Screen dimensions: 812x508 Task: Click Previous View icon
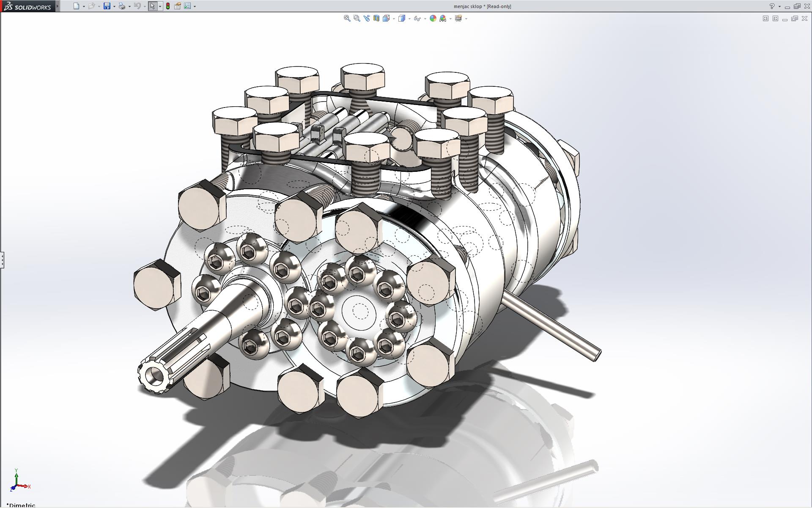pos(366,18)
